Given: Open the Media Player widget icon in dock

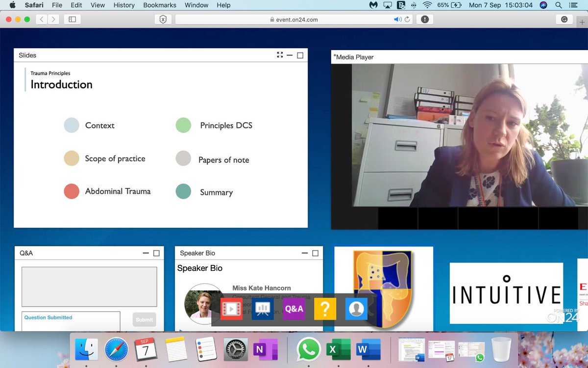Looking at the screenshot, I should point(231,309).
